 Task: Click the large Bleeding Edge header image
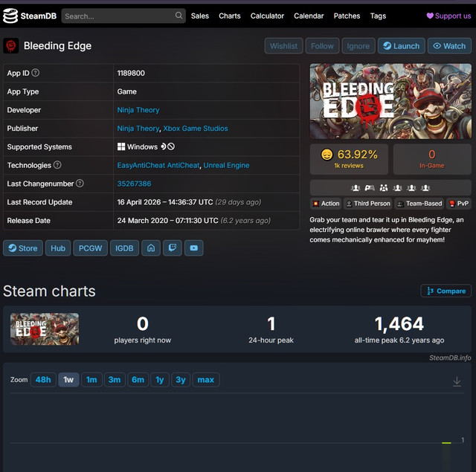[x=390, y=101]
